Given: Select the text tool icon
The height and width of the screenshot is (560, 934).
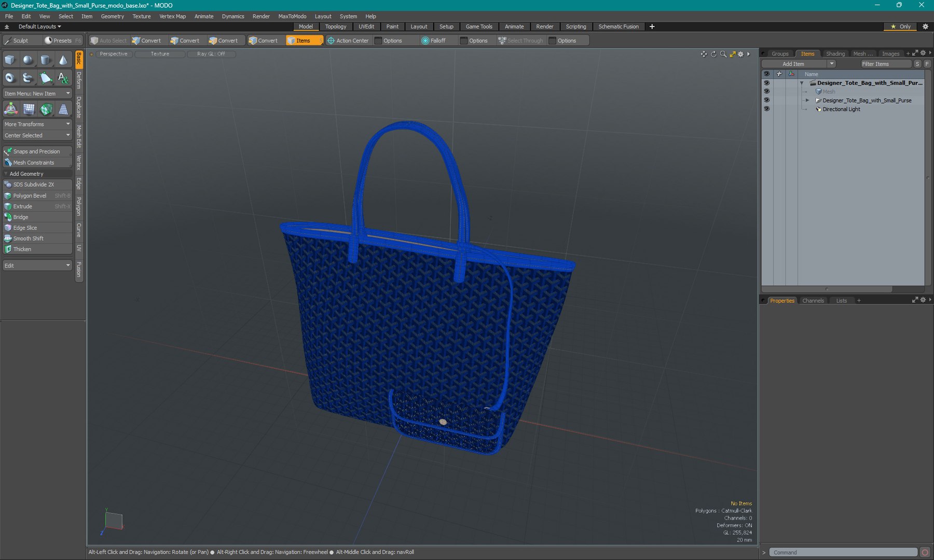Looking at the screenshot, I should (63, 78).
